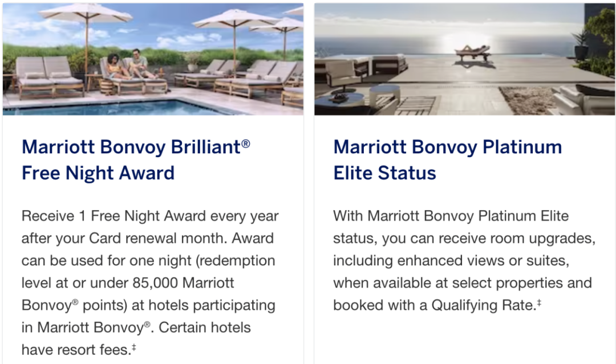Click the potted plant on the terrace
The height and width of the screenshot is (364, 616).
[580, 46]
